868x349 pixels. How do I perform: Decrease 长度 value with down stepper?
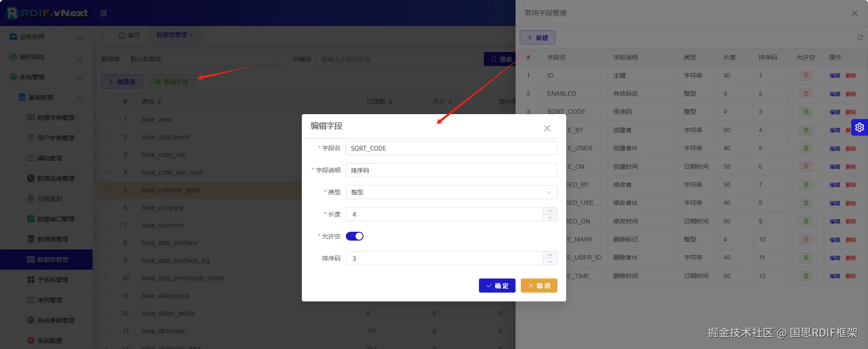(x=550, y=218)
